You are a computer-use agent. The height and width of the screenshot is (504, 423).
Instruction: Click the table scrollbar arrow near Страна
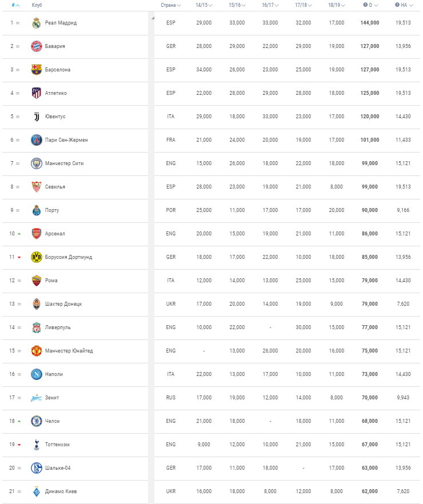coord(152,18)
